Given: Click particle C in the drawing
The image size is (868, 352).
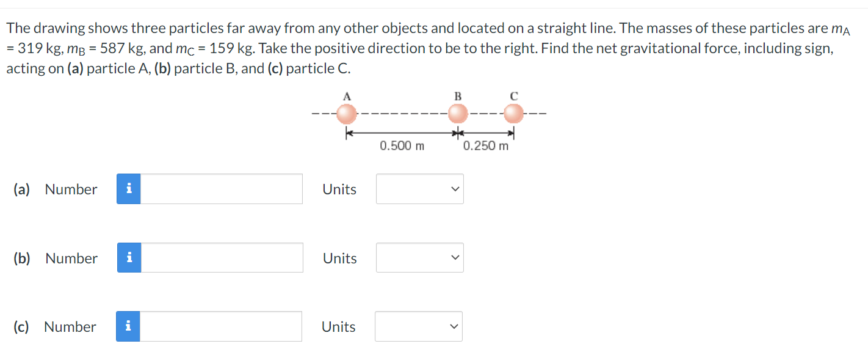Looking at the screenshot, I should (x=513, y=113).
